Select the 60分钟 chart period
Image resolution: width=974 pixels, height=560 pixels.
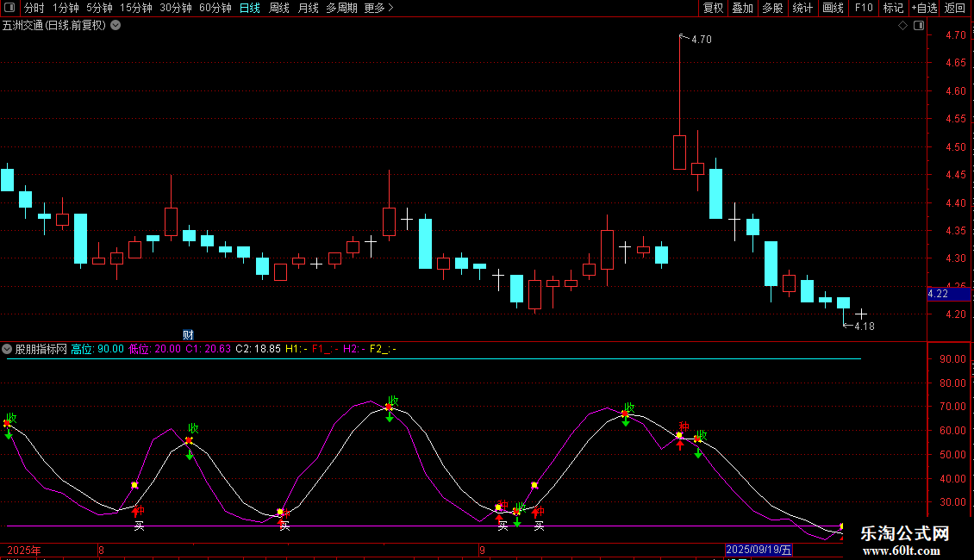215,8
